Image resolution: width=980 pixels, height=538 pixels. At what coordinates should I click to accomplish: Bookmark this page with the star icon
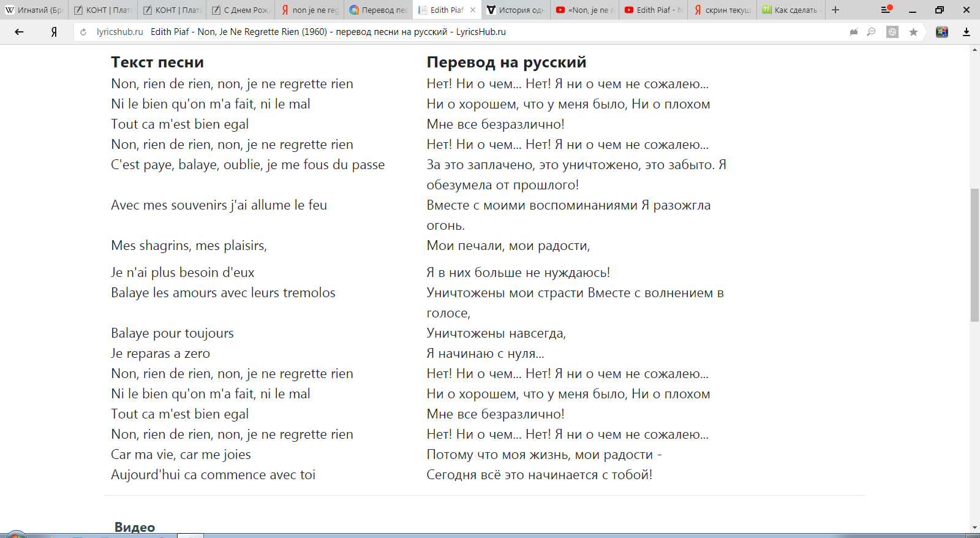pos(913,32)
